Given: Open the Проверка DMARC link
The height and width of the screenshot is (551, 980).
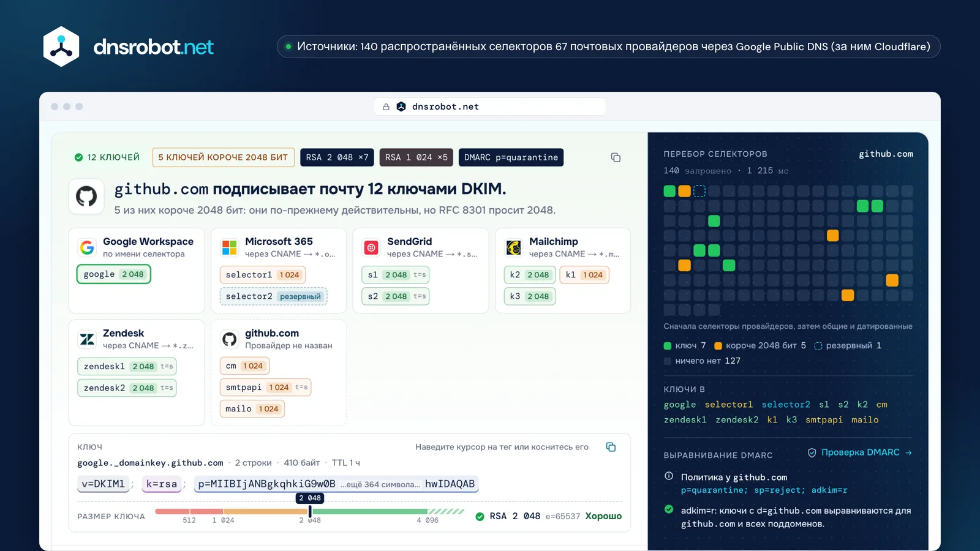Looking at the screenshot, I should pos(860,452).
